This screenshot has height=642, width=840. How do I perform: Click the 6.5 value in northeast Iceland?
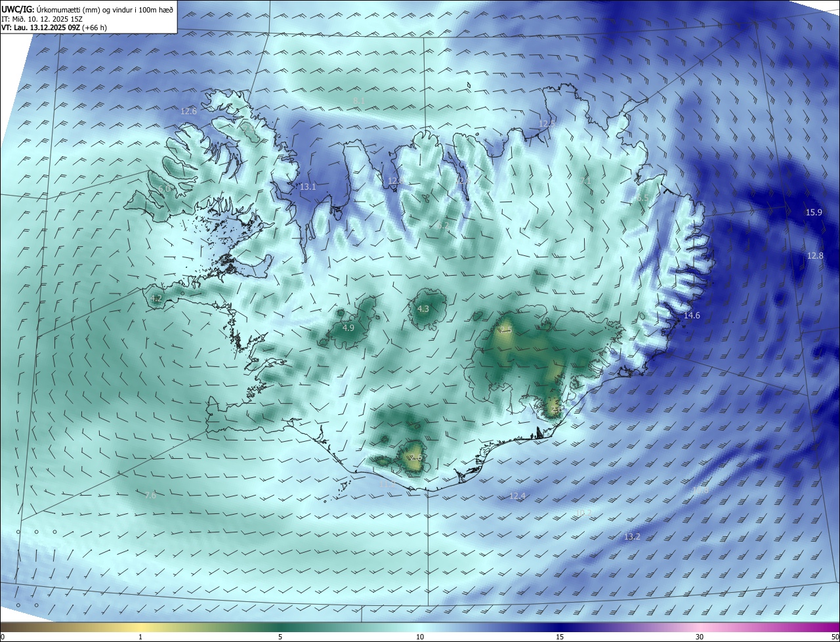point(642,198)
